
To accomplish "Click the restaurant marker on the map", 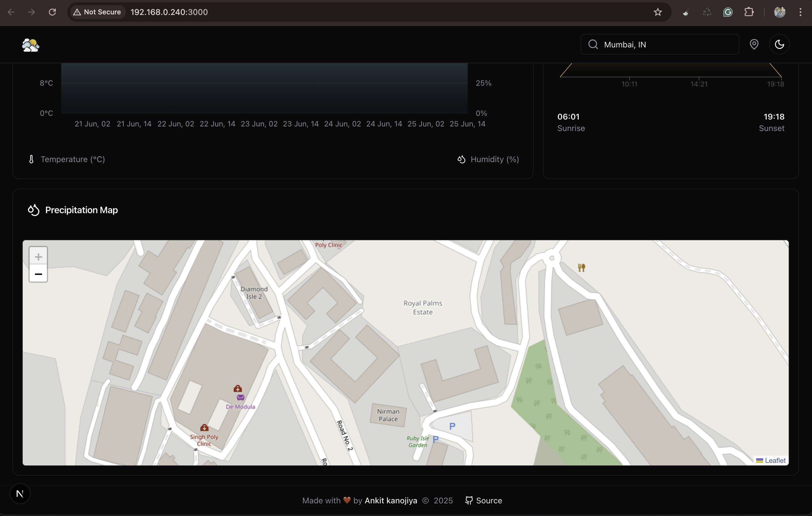I will point(581,267).
